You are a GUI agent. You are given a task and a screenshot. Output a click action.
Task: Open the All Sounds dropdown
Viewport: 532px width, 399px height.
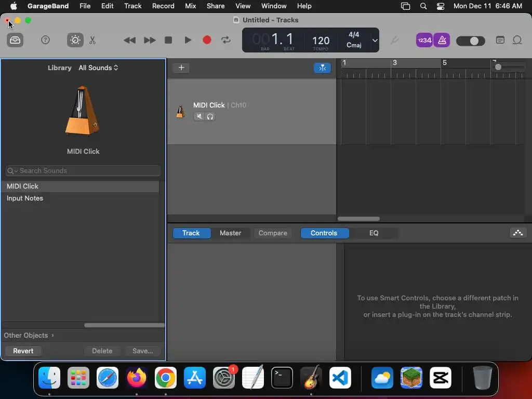pos(98,68)
